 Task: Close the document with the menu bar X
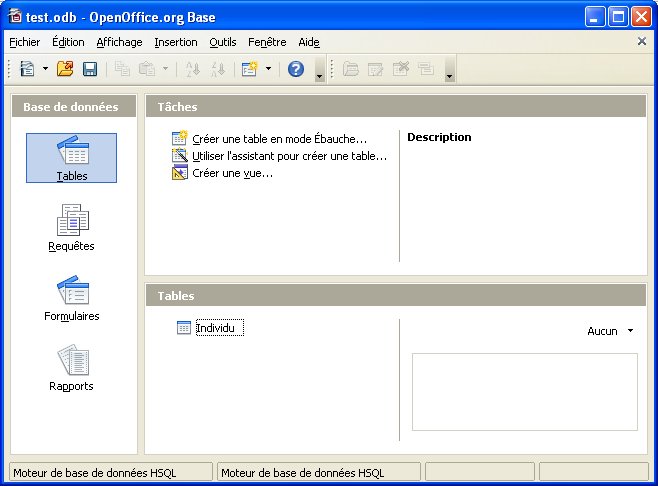tap(642, 41)
